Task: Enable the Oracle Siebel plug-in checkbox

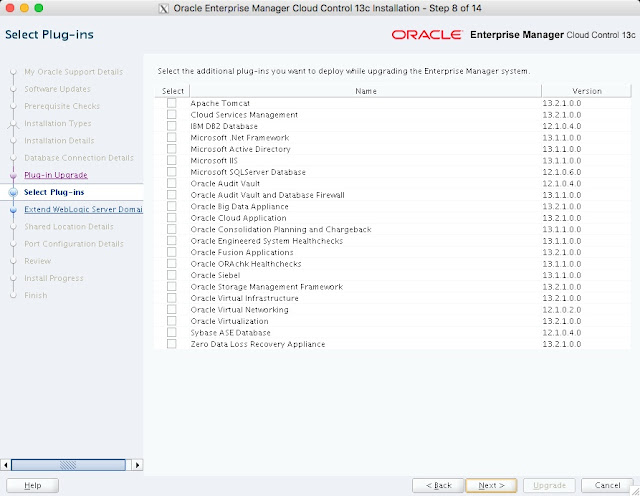Action: tap(171, 275)
